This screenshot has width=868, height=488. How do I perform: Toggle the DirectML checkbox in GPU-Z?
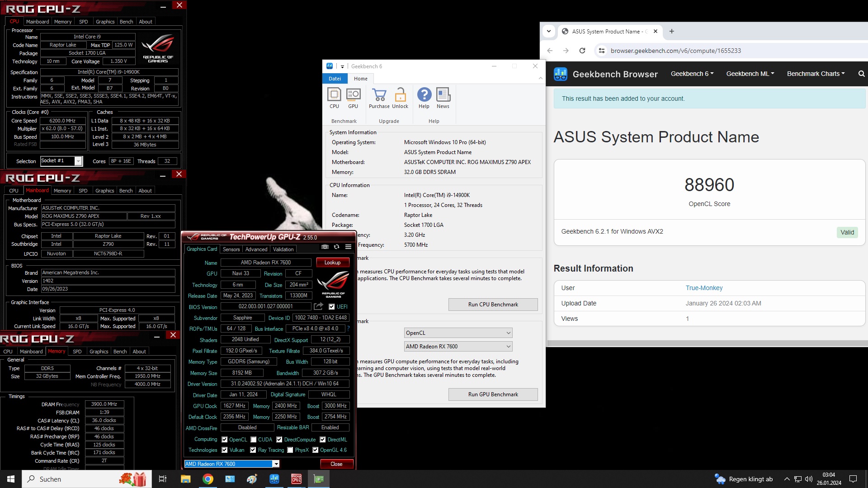click(323, 440)
